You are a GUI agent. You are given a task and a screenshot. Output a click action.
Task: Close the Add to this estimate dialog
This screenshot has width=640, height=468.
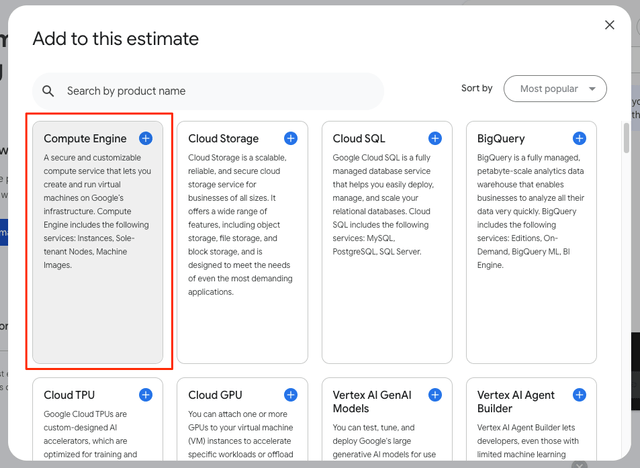609,25
